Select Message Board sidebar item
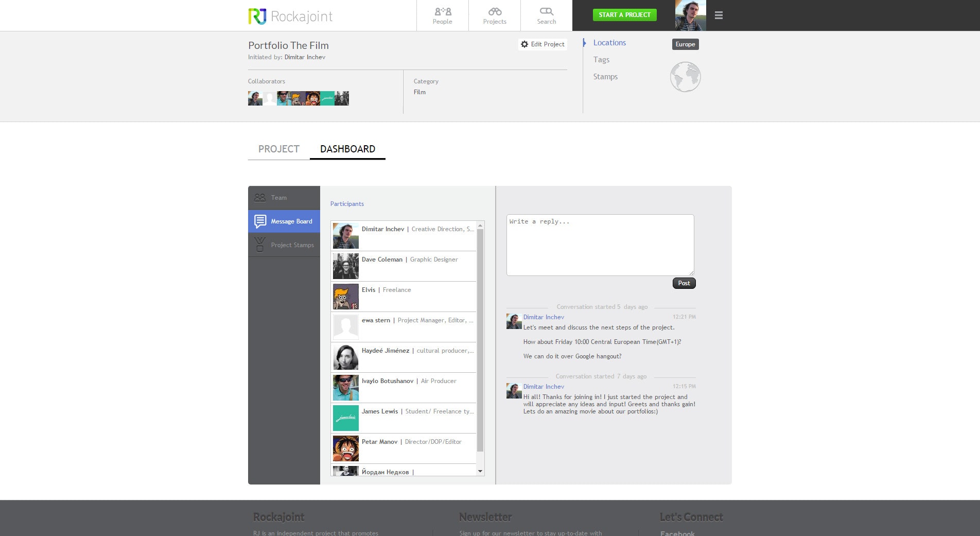This screenshot has height=536, width=980. click(x=284, y=221)
